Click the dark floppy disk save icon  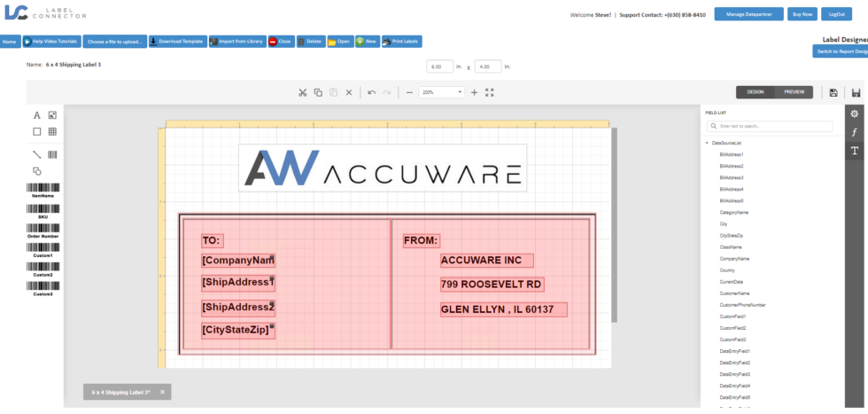[x=856, y=92]
